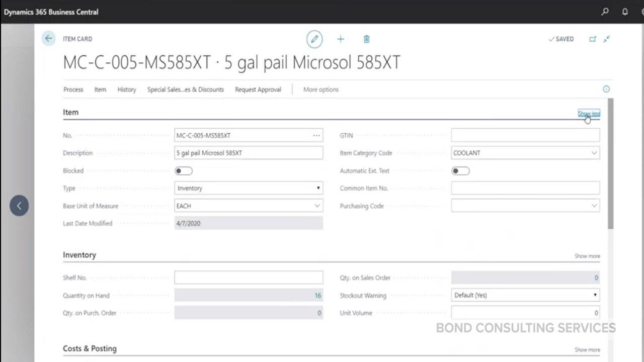Open the Purchasing Code dropdown

point(594,206)
